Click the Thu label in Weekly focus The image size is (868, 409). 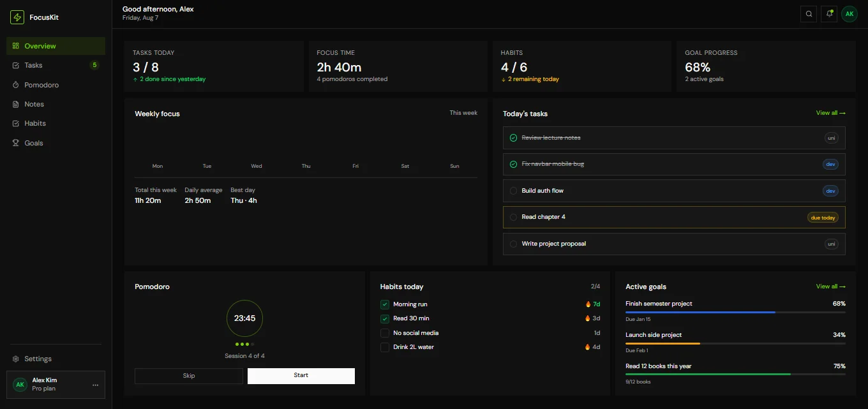(306, 166)
